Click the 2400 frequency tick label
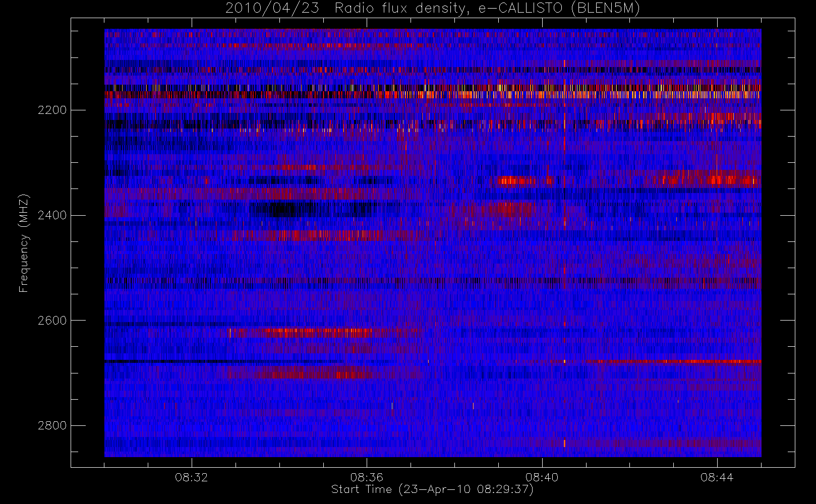The height and width of the screenshot is (504, 816). coord(52,215)
